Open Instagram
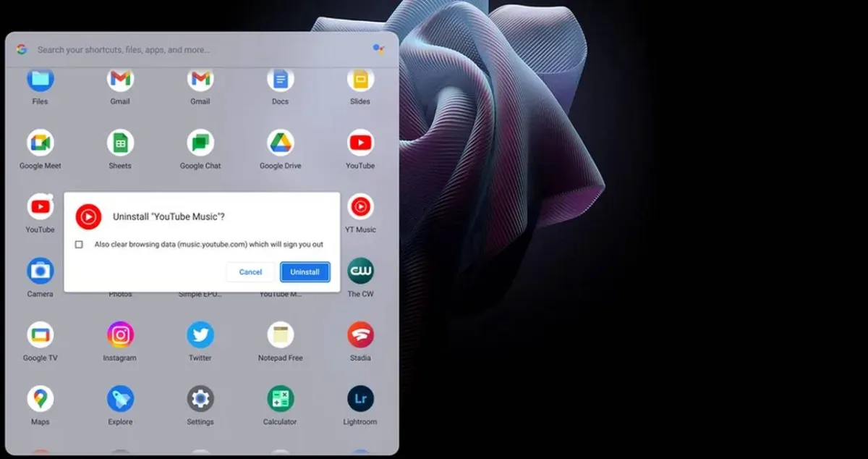Screen dimensions: 868x459 click(120, 335)
